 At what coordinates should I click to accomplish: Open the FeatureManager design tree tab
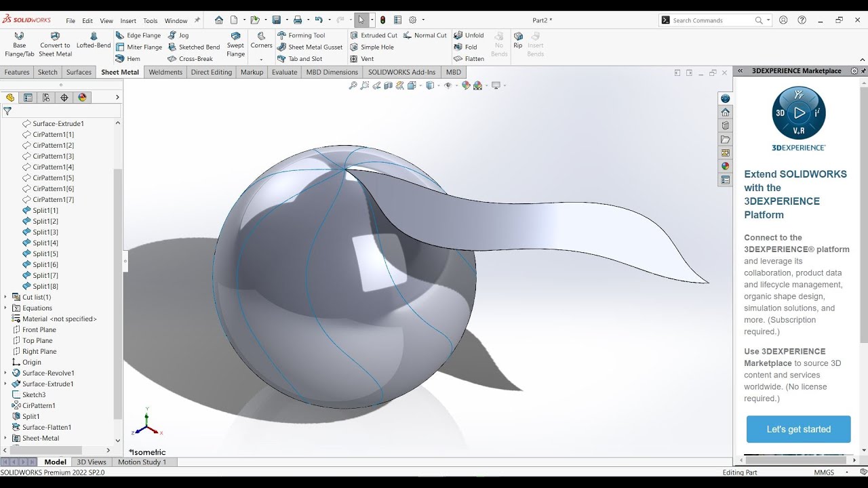(10, 98)
